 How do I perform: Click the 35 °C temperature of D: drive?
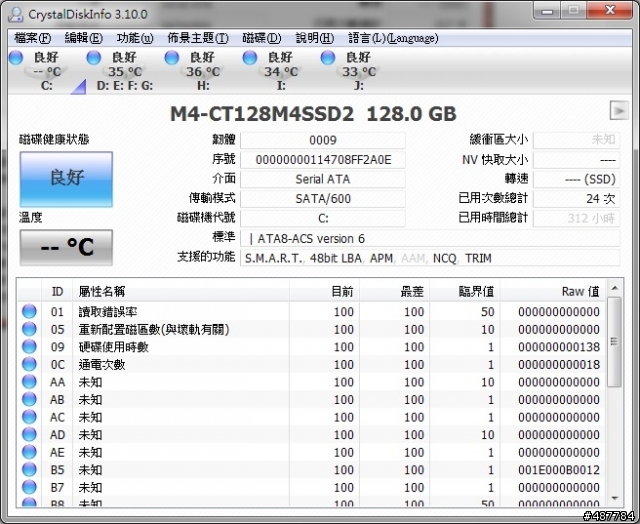125,72
